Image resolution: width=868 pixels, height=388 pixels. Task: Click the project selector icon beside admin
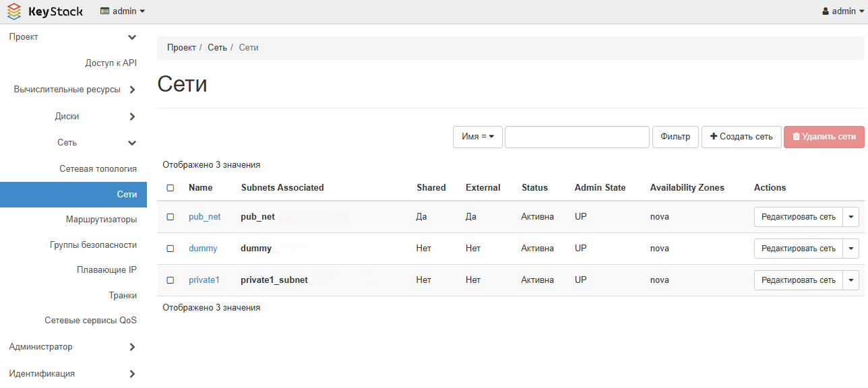[x=104, y=11]
